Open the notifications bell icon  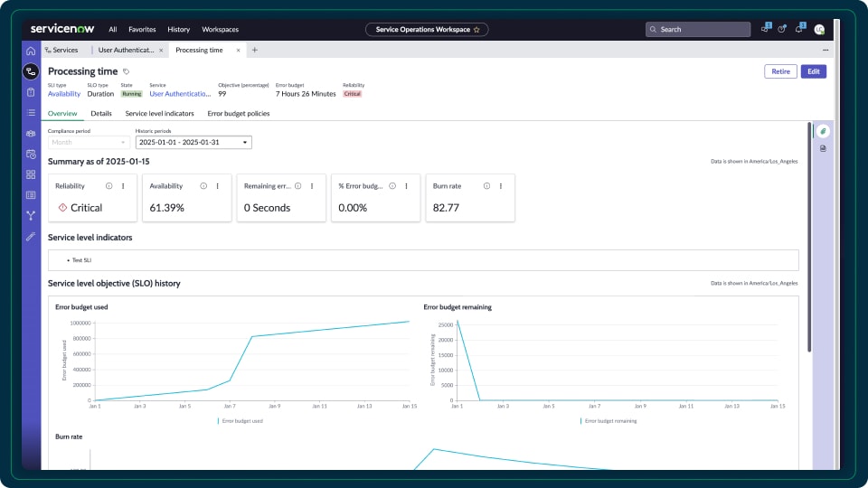click(799, 29)
